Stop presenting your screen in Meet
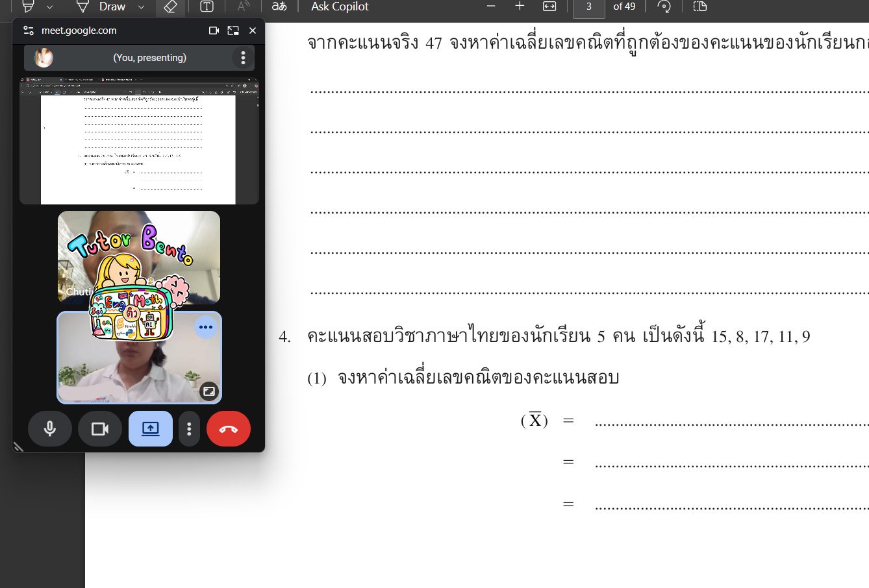 tap(150, 428)
